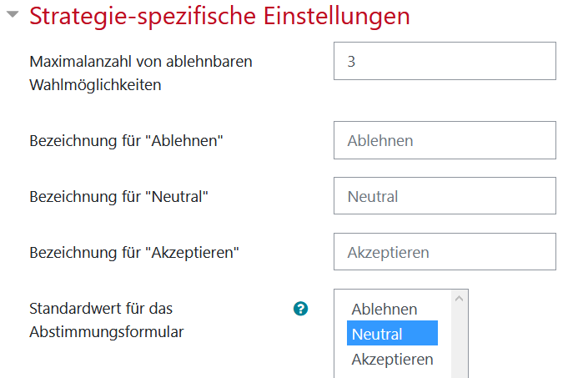Focus the Maximalanzahl field containing 3
588x378 pixels.
click(445, 61)
